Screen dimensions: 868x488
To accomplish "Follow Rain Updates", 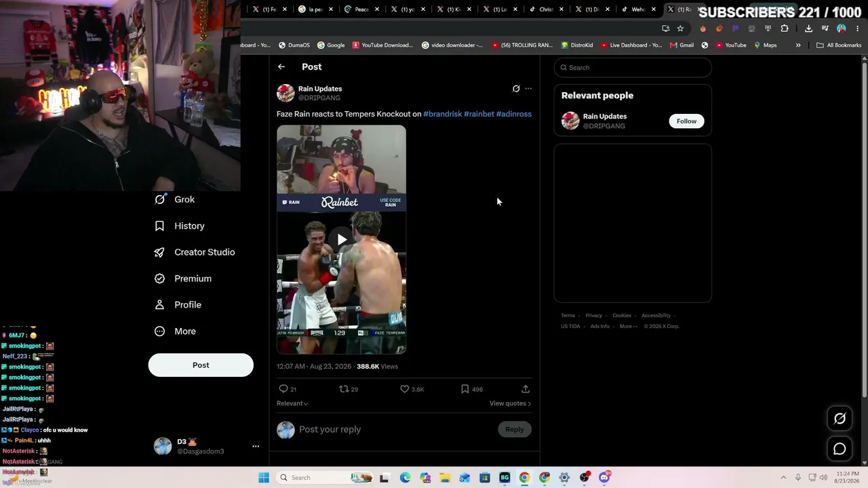I will coord(686,121).
